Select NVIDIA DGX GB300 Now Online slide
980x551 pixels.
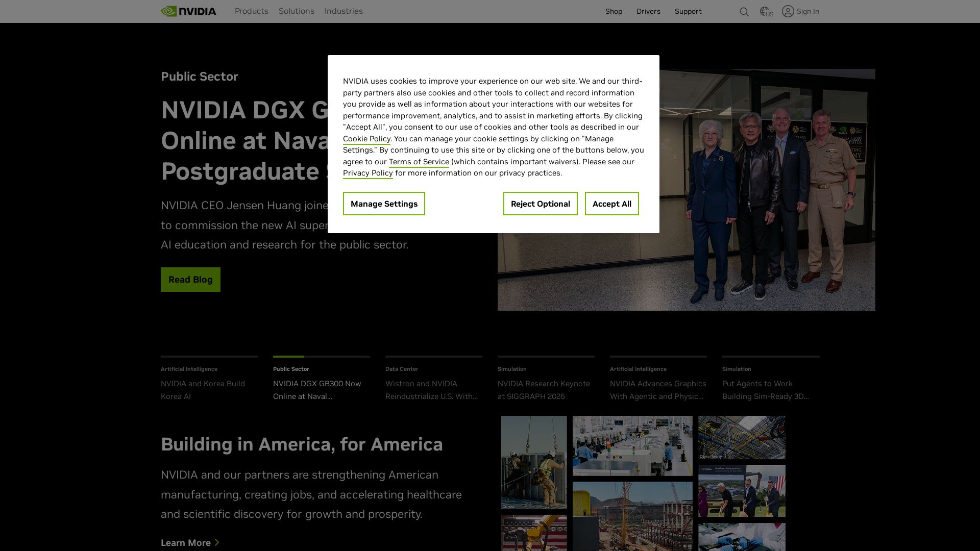pyautogui.click(x=322, y=380)
